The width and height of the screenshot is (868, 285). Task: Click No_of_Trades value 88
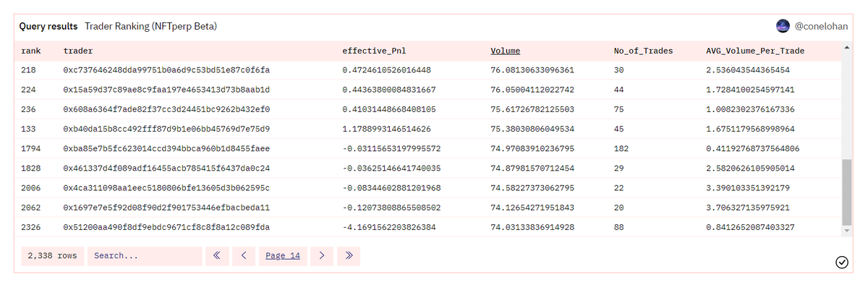pos(618,227)
